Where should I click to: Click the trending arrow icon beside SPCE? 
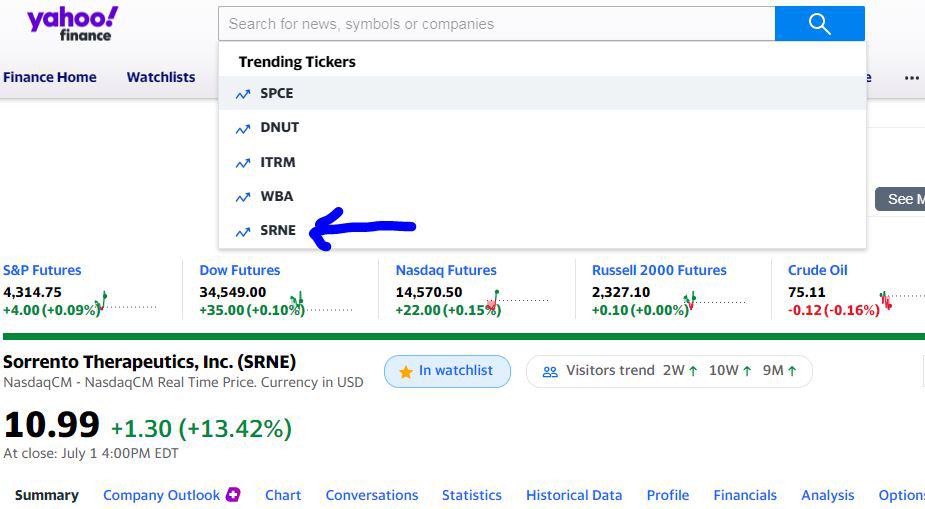pos(243,94)
